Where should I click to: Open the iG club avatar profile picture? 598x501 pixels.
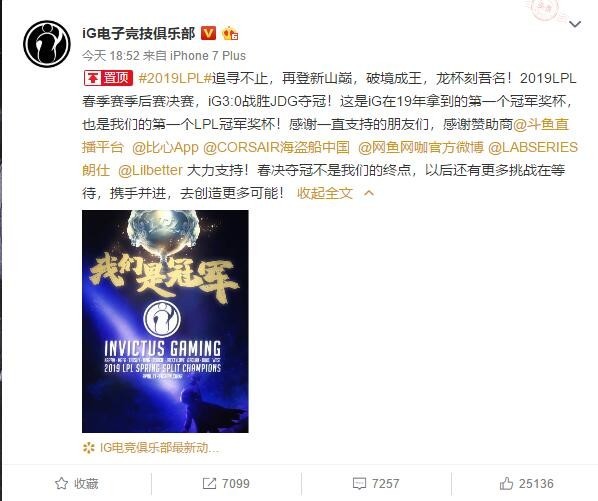click(47, 44)
